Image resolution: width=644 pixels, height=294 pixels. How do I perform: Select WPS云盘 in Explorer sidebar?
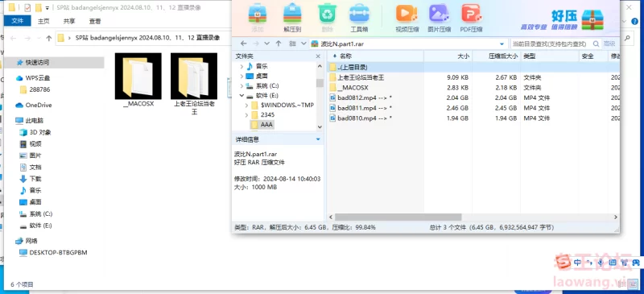pos(33,77)
